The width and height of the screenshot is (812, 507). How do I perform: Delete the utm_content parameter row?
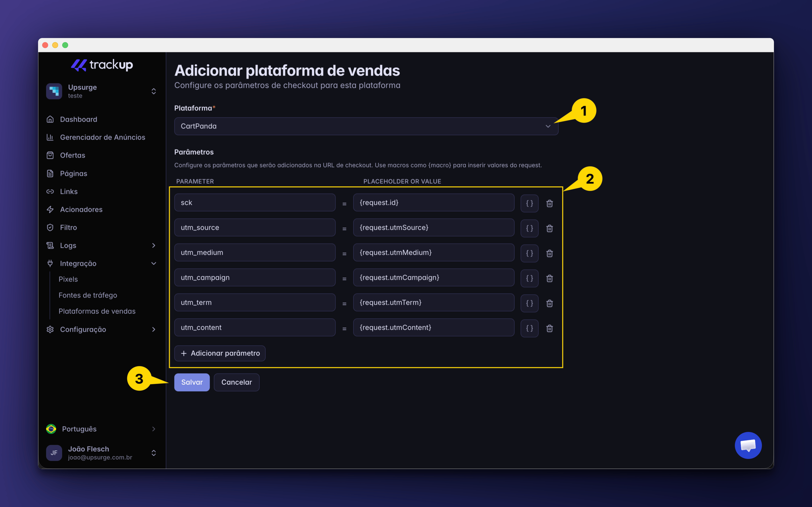point(550,328)
